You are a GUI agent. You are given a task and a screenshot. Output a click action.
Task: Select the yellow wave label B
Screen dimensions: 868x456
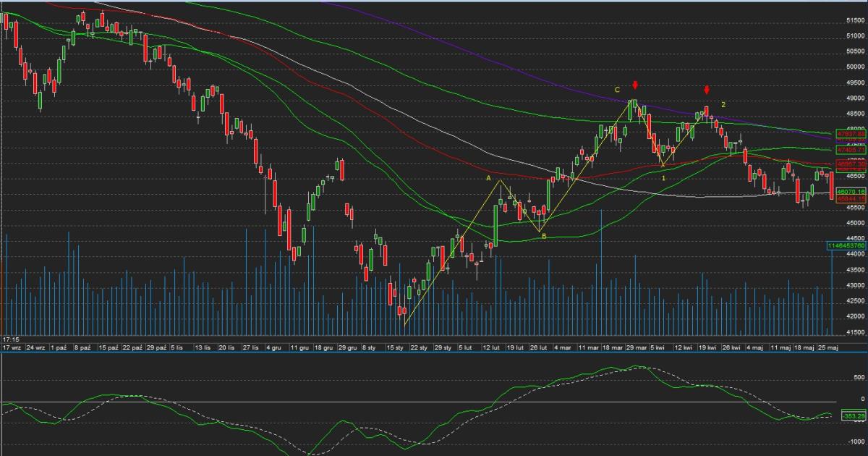click(543, 235)
